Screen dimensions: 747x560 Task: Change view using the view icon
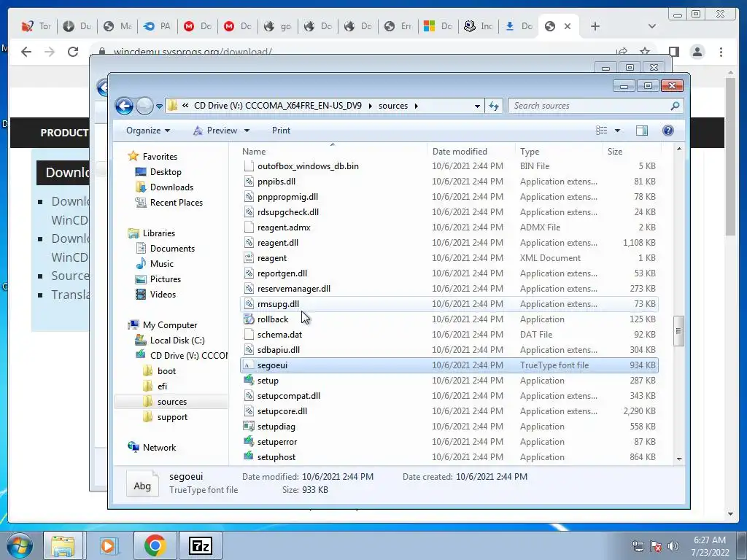coord(602,131)
